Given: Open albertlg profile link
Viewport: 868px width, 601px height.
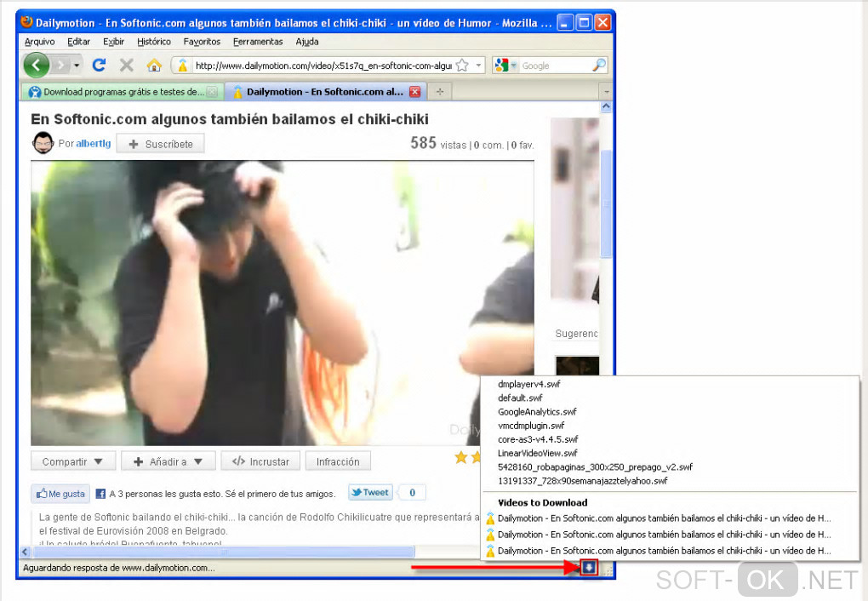Looking at the screenshot, I should click(x=93, y=144).
